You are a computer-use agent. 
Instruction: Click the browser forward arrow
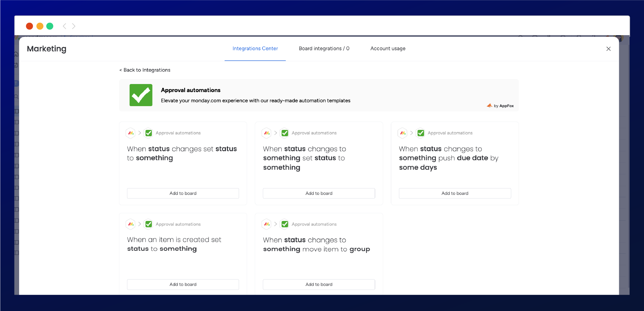point(74,26)
